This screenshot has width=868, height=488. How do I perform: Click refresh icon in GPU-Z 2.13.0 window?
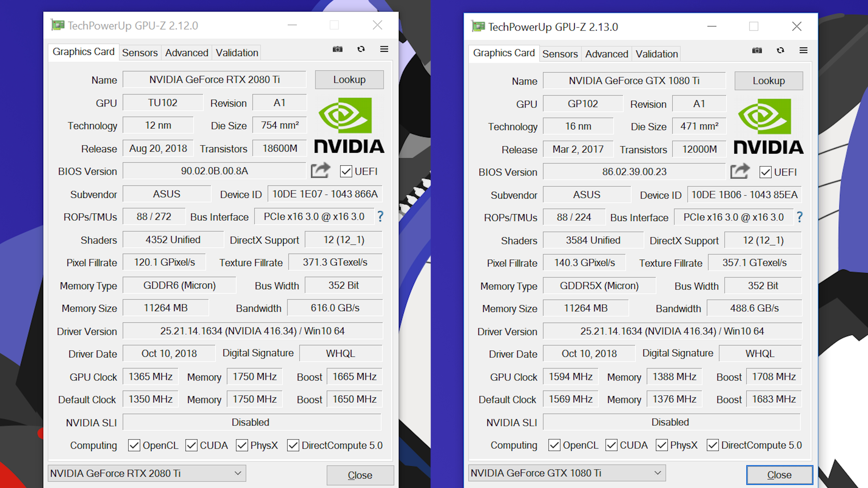[780, 51]
